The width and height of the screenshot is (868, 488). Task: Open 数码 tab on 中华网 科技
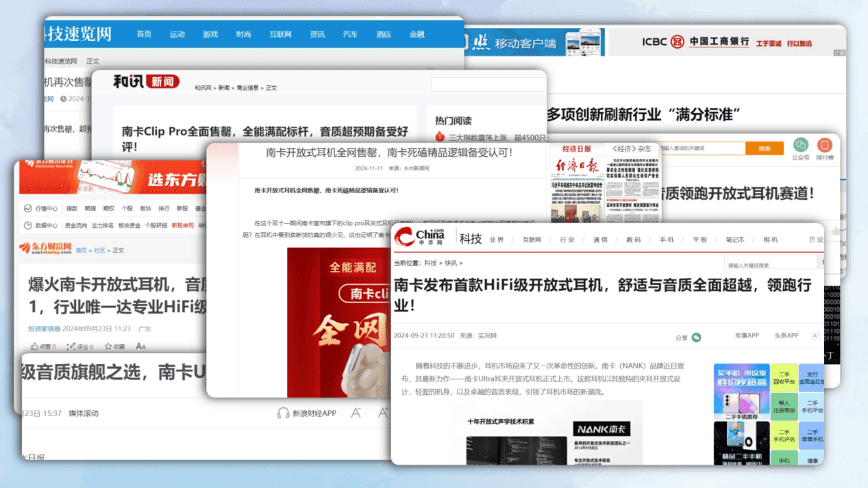634,240
